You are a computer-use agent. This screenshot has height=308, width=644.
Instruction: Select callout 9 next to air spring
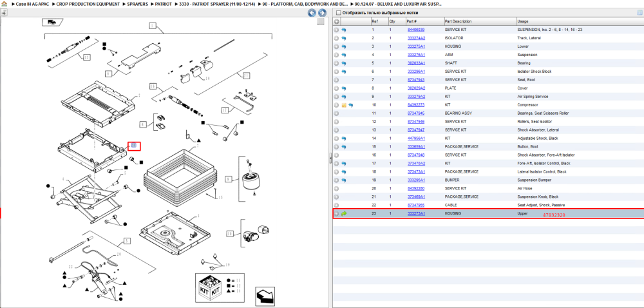(x=229, y=180)
